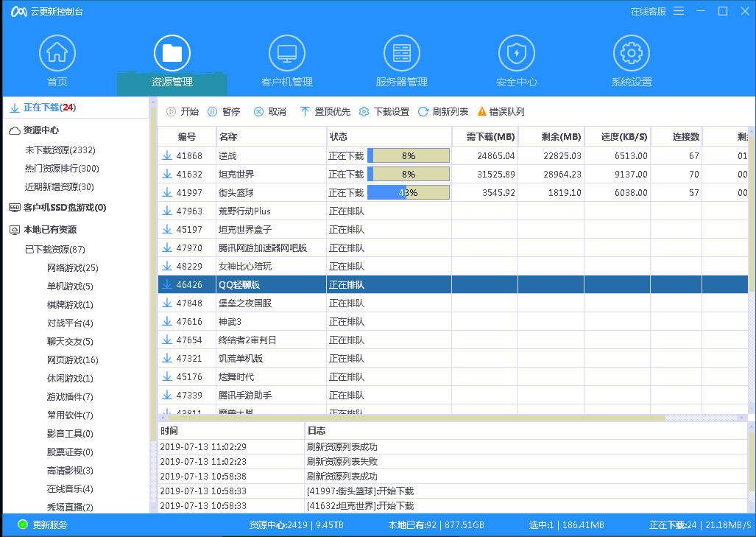756x537 pixels.
Task: Select the 资源管理 folder icon
Action: (x=172, y=53)
